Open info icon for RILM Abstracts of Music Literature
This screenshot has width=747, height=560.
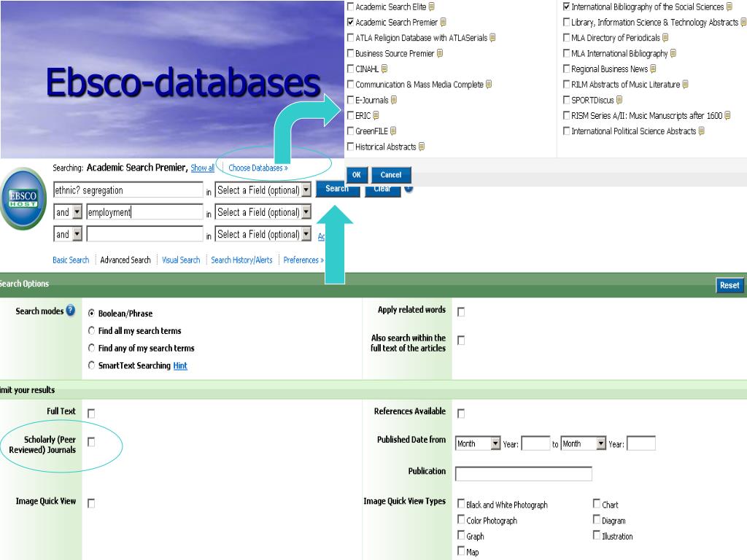tap(685, 85)
